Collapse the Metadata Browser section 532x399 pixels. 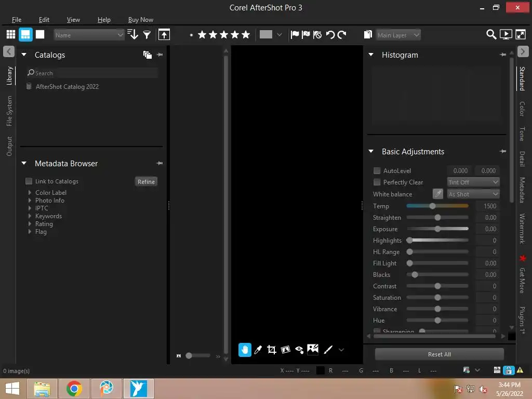pyautogui.click(x=24, y=163)
